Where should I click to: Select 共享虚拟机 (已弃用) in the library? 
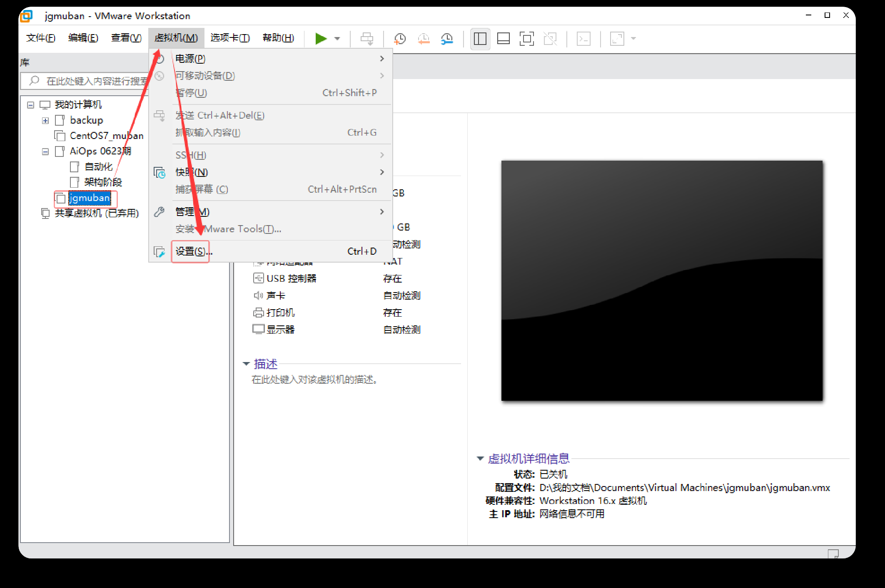click(x=97, y=213)
